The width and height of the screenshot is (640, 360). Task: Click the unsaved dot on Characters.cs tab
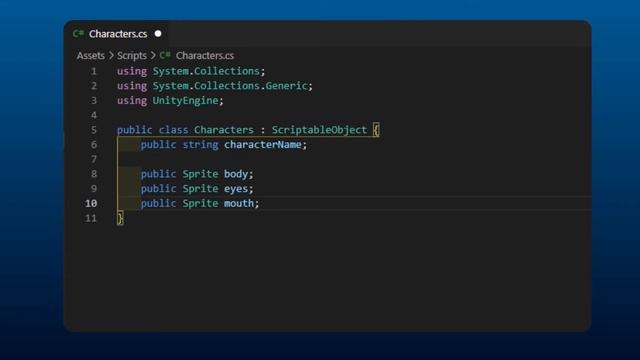(x=158, y=34)
